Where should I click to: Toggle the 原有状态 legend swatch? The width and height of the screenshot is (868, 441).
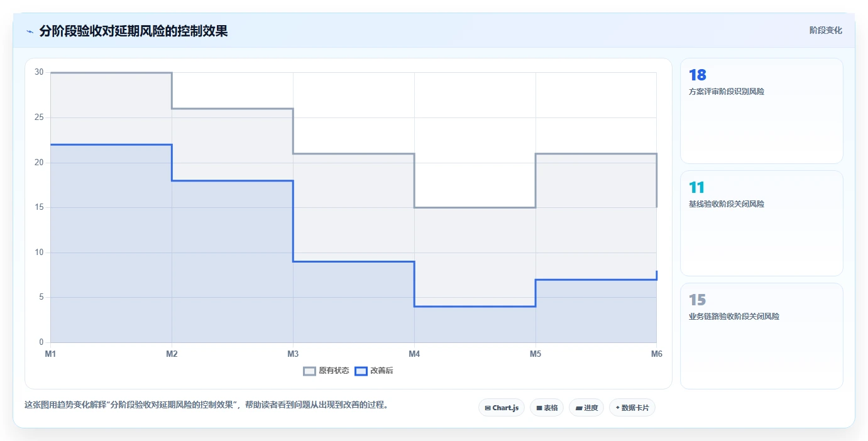[x=309, y=371]
